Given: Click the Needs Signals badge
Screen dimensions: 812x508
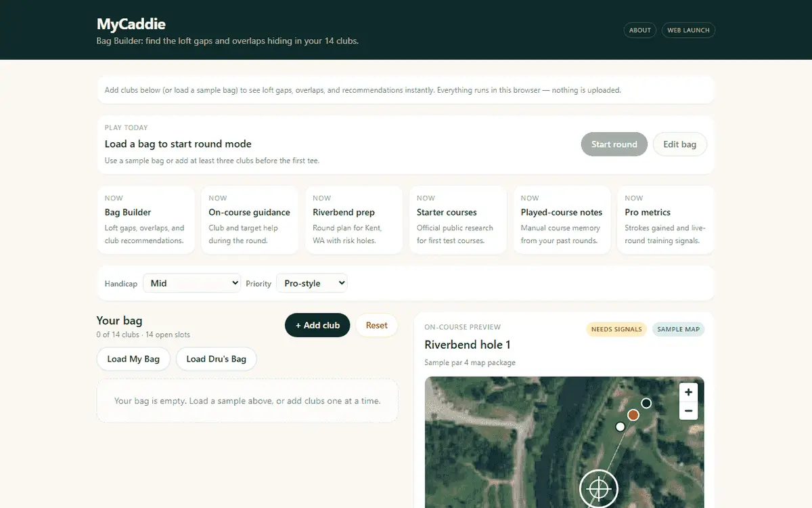Looking at the screenshot, I should (616, 329).
